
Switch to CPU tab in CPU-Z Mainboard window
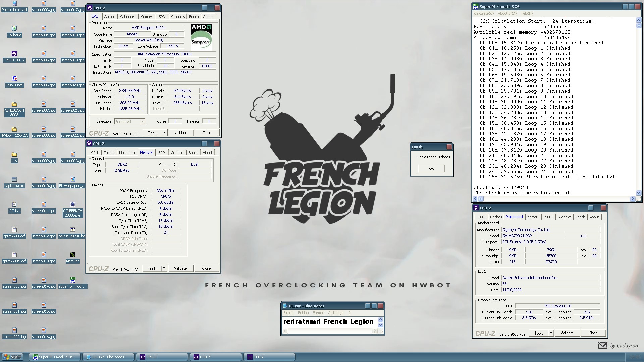click(x=481, y=217)
